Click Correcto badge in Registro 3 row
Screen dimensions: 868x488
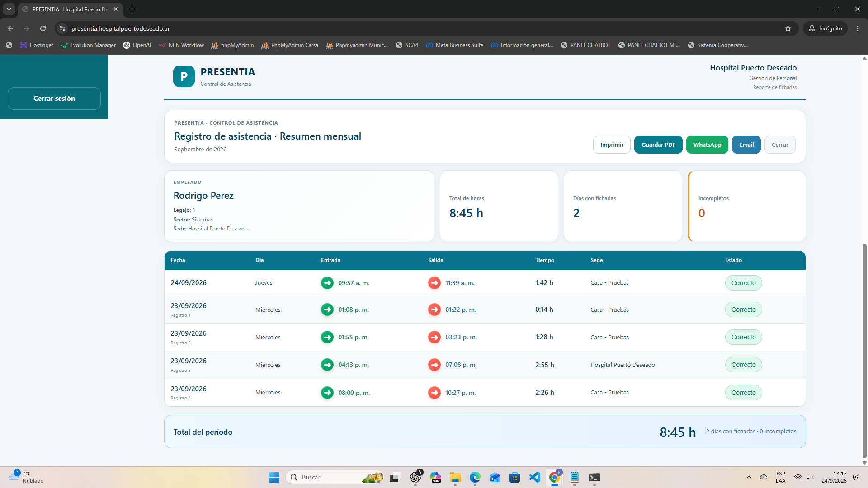point(743,365)
